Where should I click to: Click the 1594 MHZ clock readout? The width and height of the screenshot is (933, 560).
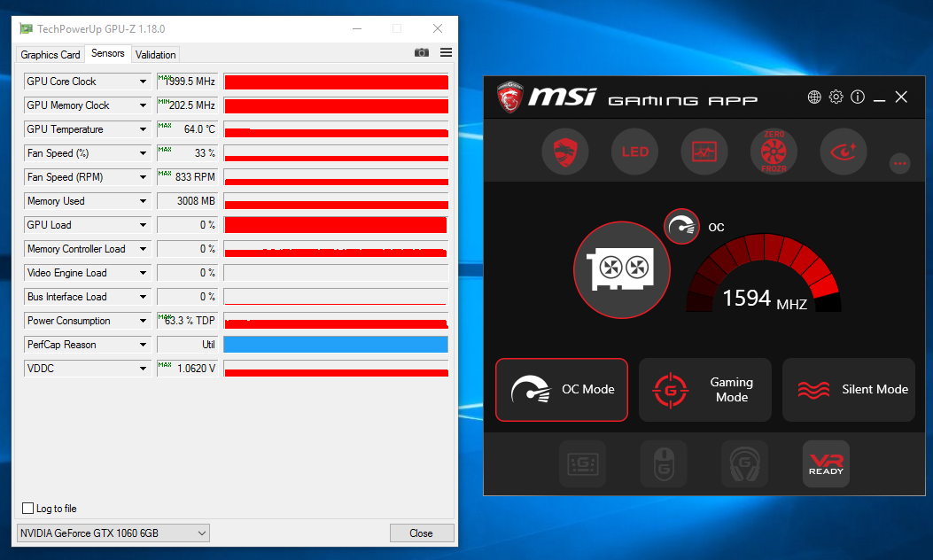pos(765,299)
